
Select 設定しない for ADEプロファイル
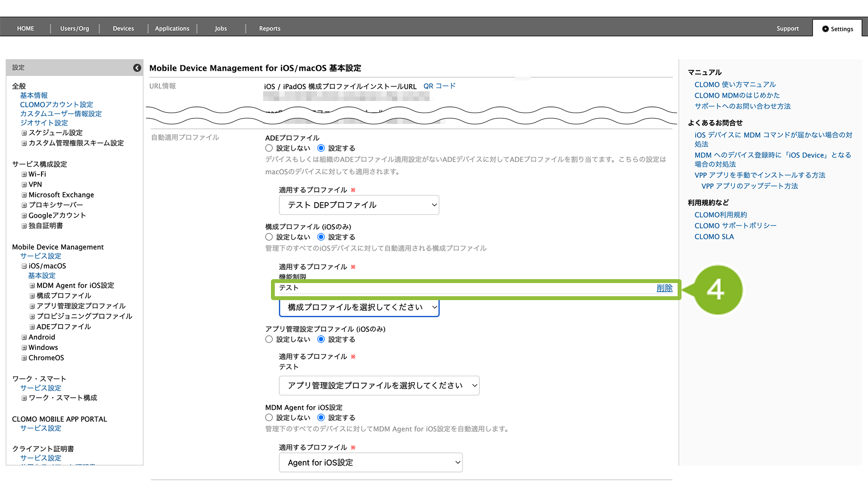269,148
